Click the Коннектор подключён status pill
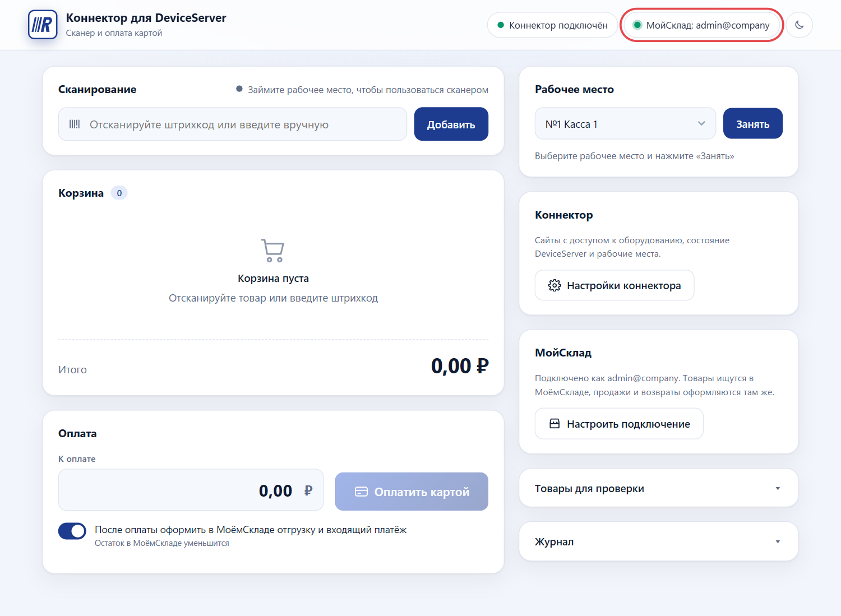The image size is (841, 616). [552, 25]
